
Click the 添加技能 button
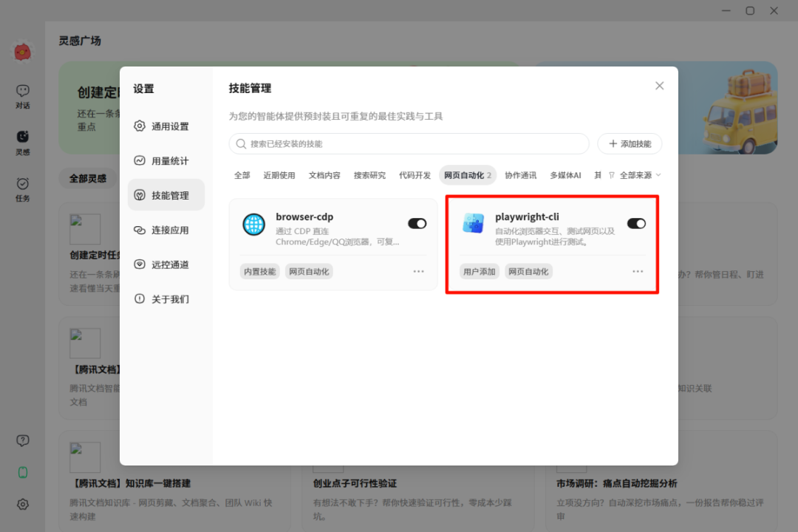(x=630, y=144)
